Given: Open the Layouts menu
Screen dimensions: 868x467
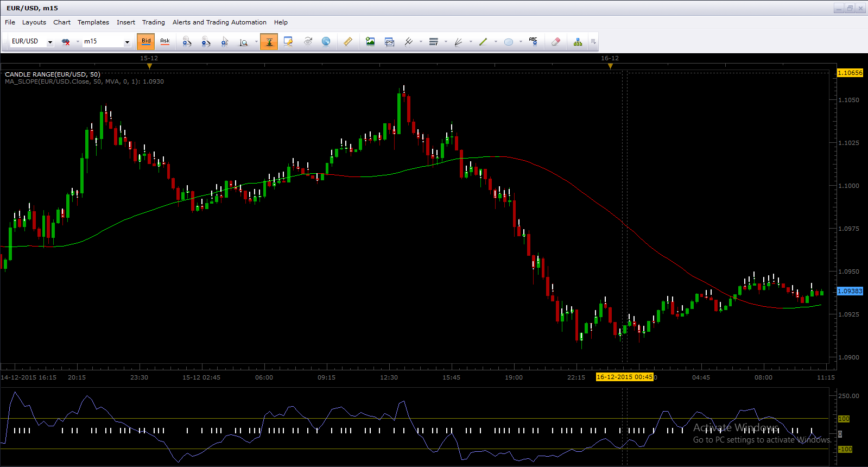Looking at the screenshot, I should click(x=34, y=22).
